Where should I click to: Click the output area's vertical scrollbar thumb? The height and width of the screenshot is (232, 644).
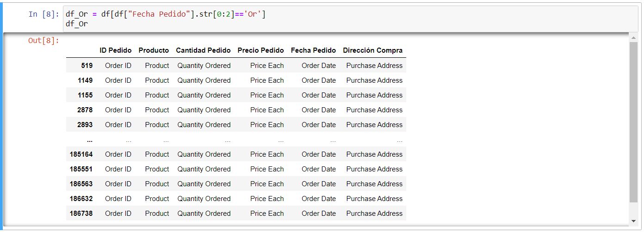633,120
